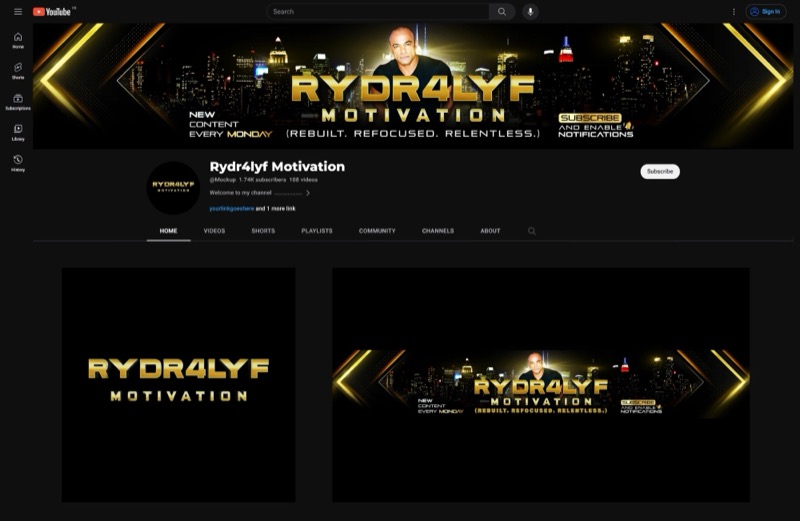800x521 pixels.
Task: Focus the Search input field
Action: tap(378, 12)
